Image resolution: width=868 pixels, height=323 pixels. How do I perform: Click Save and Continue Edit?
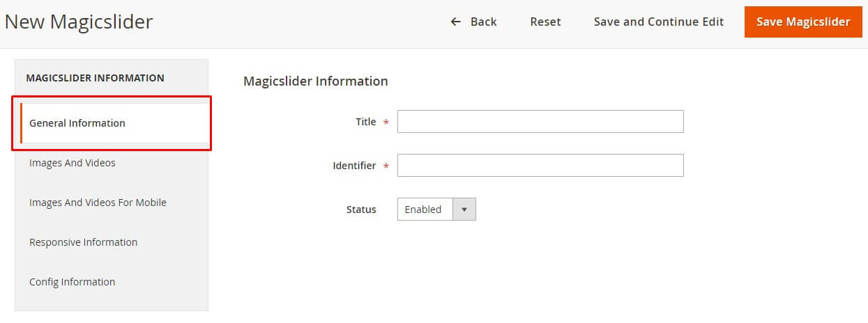point(658,22)
